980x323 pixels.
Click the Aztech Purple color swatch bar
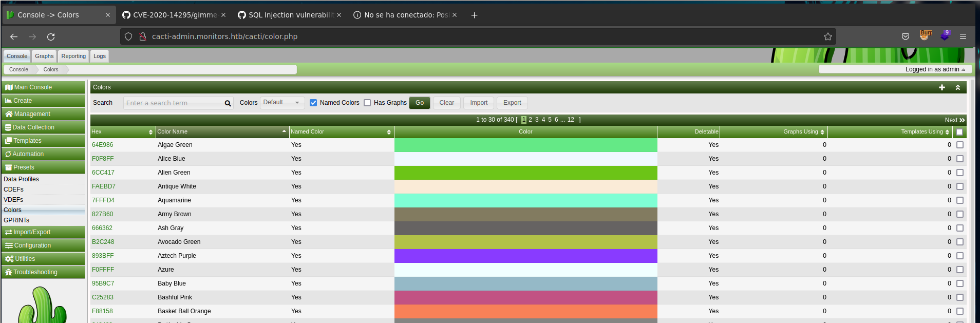(525, 256)
